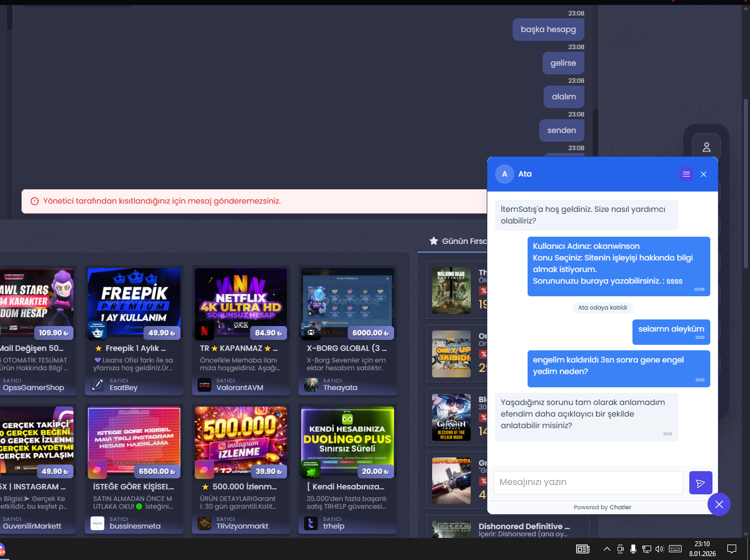
Task: Click the 6500.00 ₺ price badge
Action: click(x=157, y=472)
